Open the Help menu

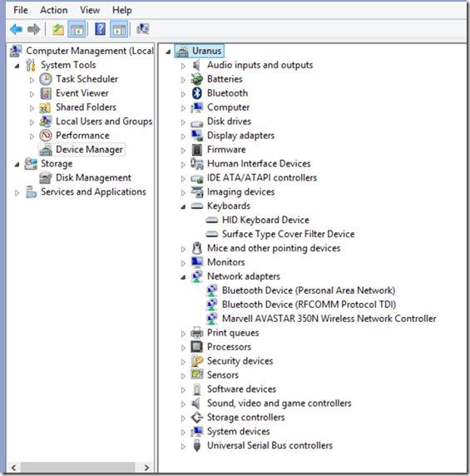[122, 10]
